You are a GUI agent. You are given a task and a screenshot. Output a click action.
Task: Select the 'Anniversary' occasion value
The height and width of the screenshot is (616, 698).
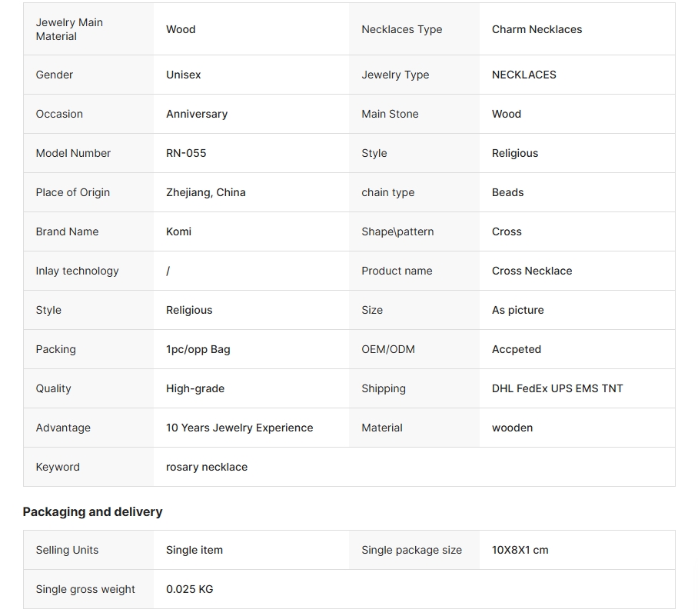tap(197, 114)
